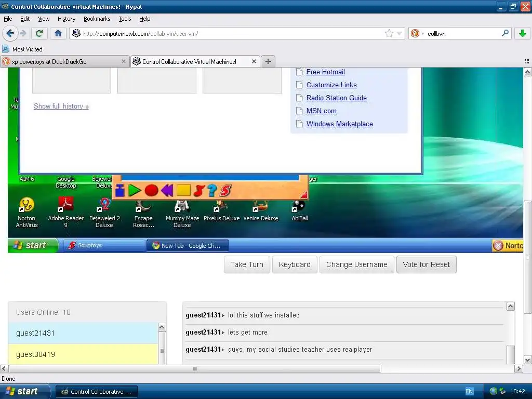The image size is (532, 399).
Task: Select guest21431 in users list
Action: pyautogui.click(x=83, y=333)
